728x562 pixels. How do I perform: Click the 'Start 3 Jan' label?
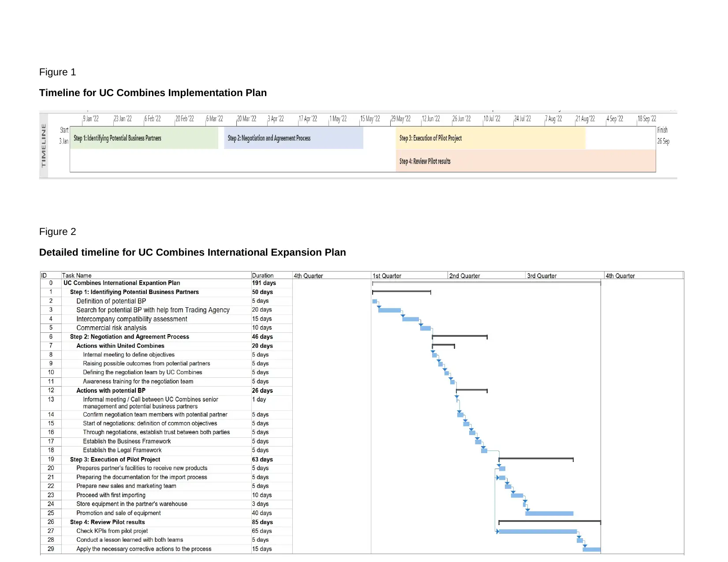click(x=64, y=136)
